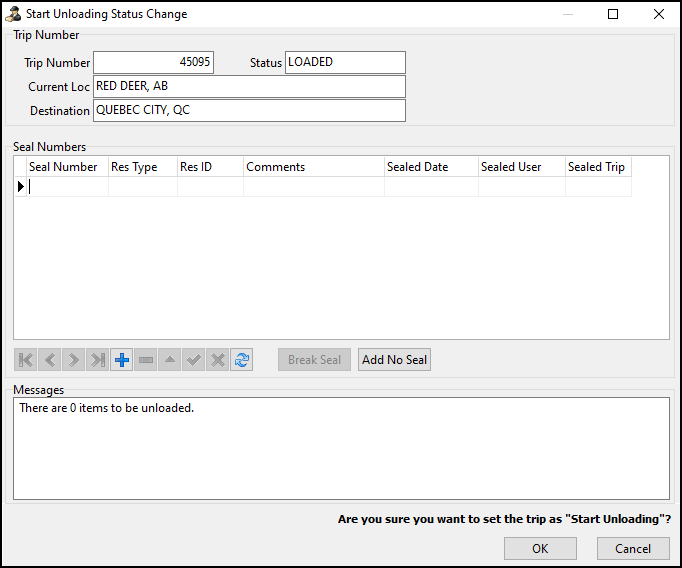682x568 pixels.
Task: Confirm with the OK button
Action: point(540,548)
